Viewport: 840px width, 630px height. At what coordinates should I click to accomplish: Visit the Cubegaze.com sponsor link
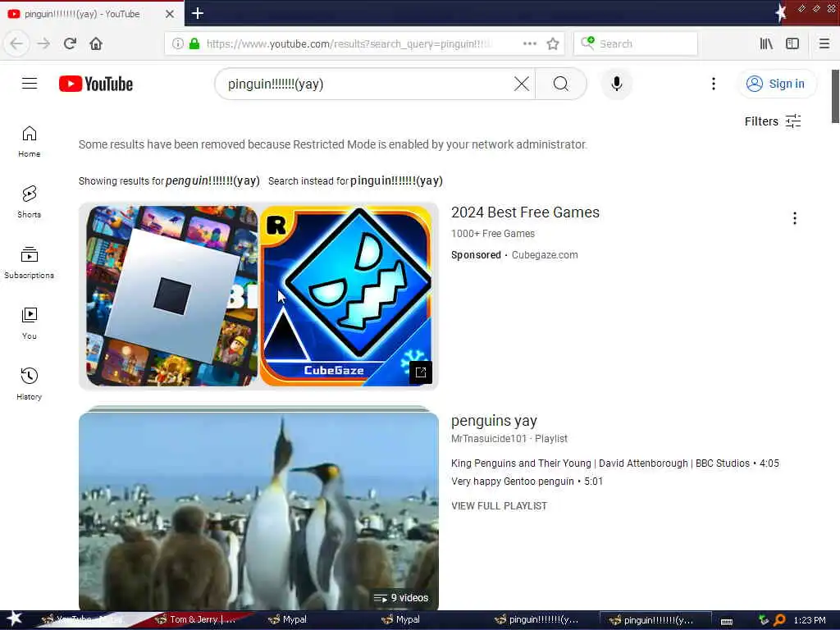pos(545,255)
